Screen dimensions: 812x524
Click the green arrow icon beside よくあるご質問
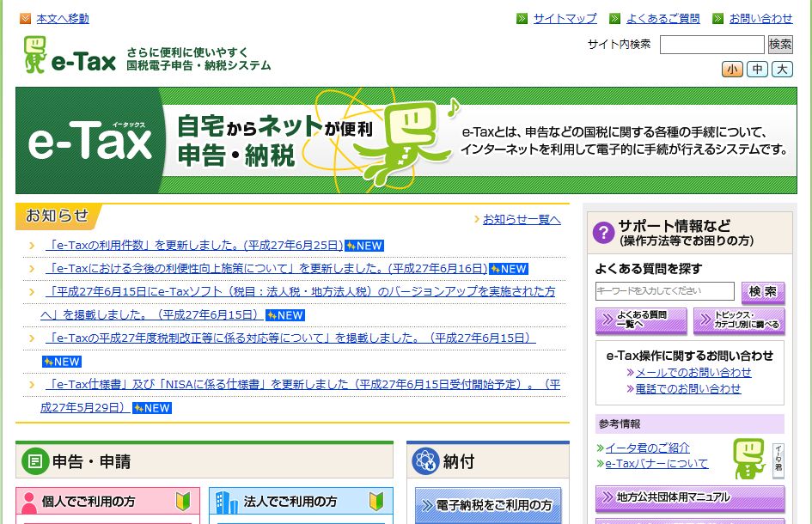[614, 19]
